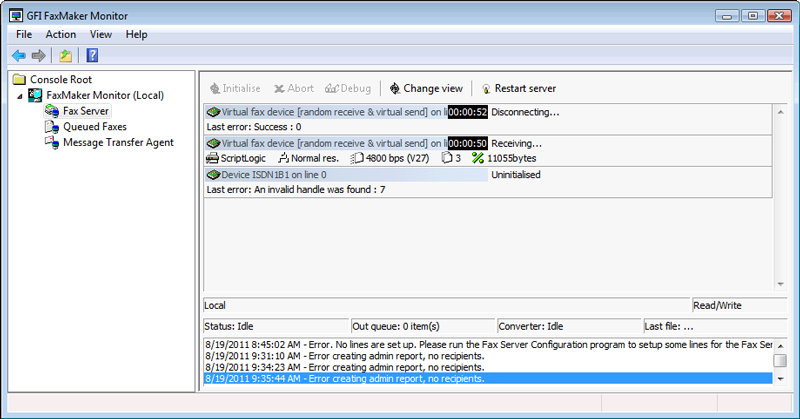Click the device icon on the Receiving line
This screenshot has width=800, height=419.
point(213,143)
